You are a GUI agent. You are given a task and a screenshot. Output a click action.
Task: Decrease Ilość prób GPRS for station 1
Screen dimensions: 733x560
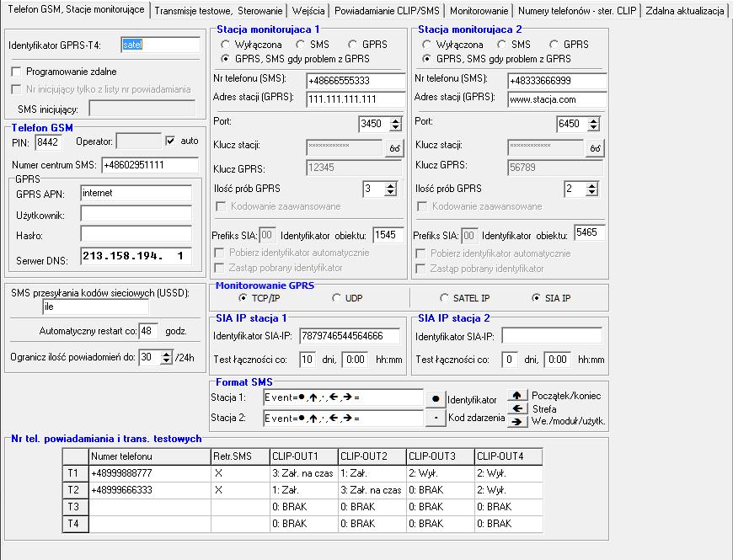pyautogui.click(x=391, y=192)
